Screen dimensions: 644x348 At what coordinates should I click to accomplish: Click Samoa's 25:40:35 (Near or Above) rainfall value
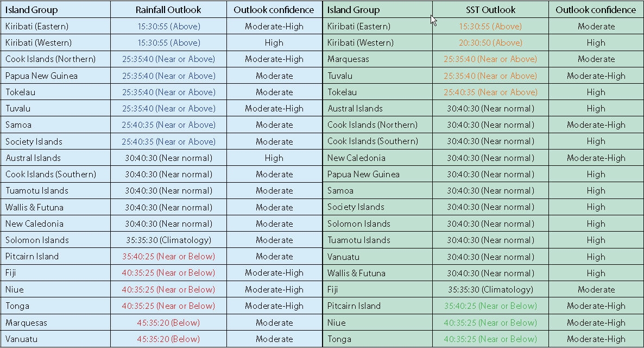coord(168,125)
